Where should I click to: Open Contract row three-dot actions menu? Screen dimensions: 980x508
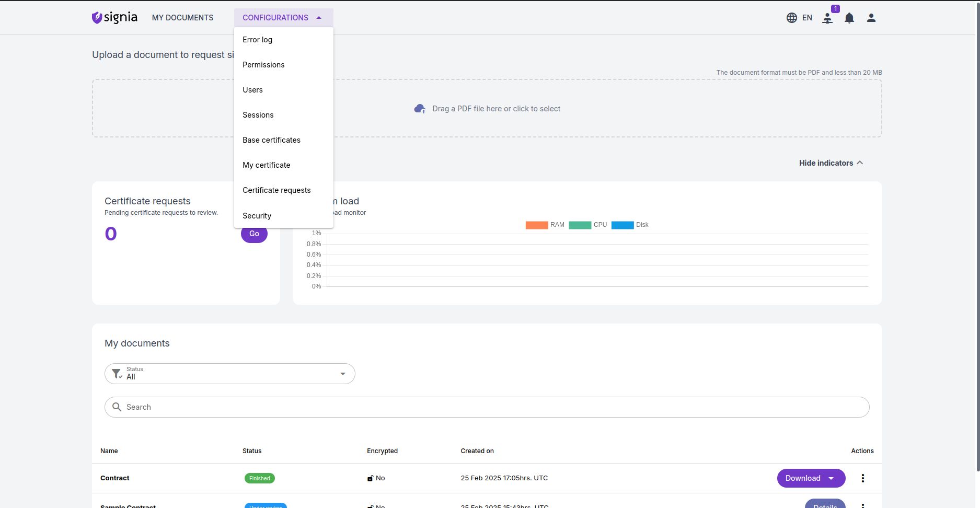pos(862,478)
